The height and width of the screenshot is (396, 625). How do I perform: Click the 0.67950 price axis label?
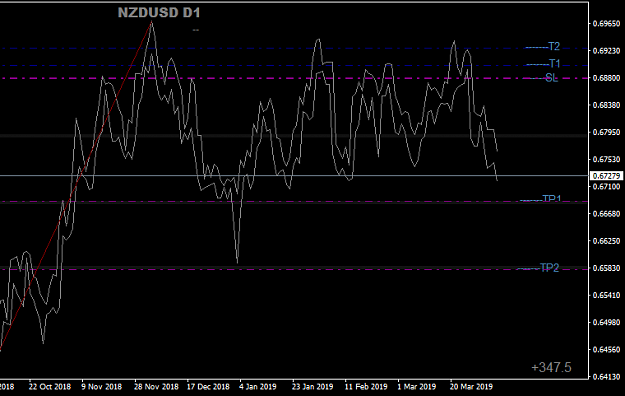(607, 132)
